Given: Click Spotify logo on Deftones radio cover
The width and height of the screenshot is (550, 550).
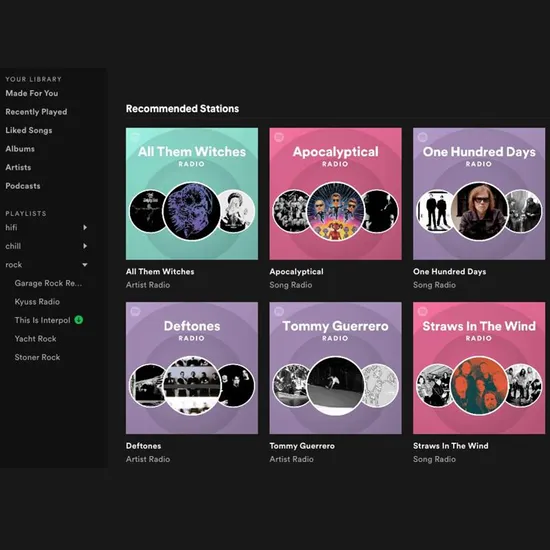Looking at the screenshot, I should pyautogui.click(x=135, y=311).
